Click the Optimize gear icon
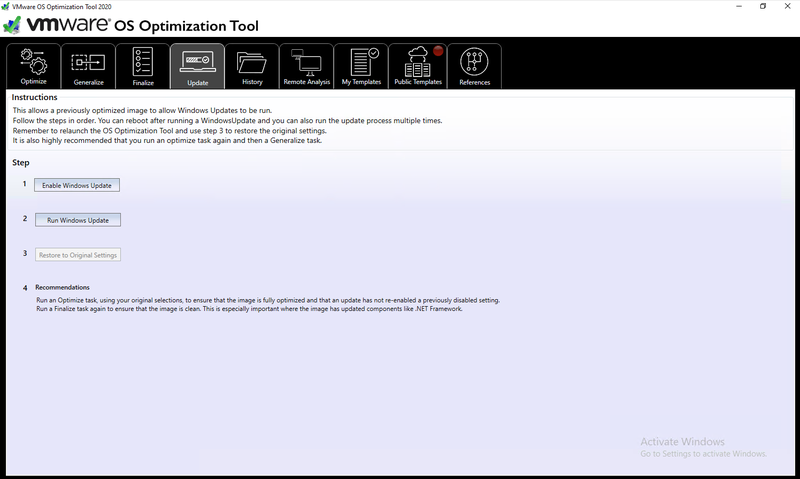The height and width of the screenshot is (479, 800). [x=33, y=60]
